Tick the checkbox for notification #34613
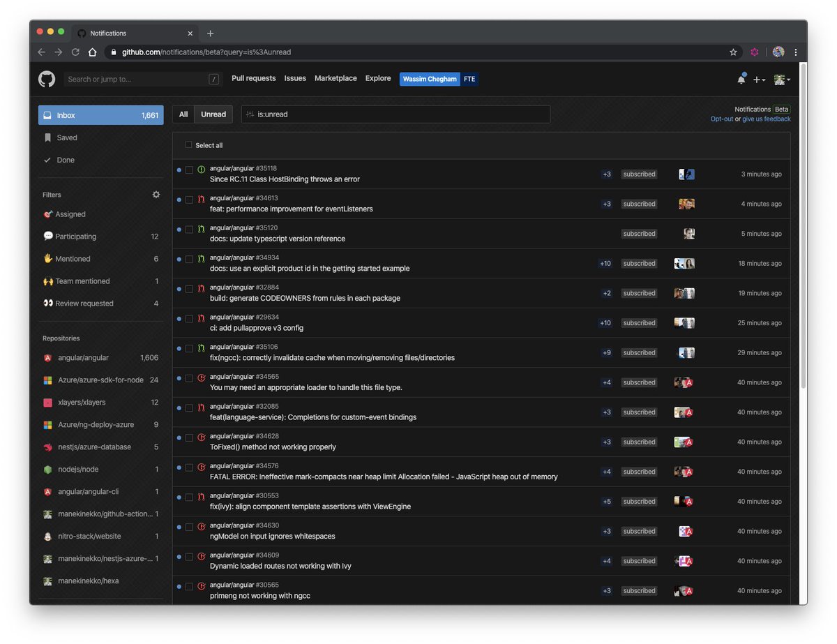 pos(189,200)
